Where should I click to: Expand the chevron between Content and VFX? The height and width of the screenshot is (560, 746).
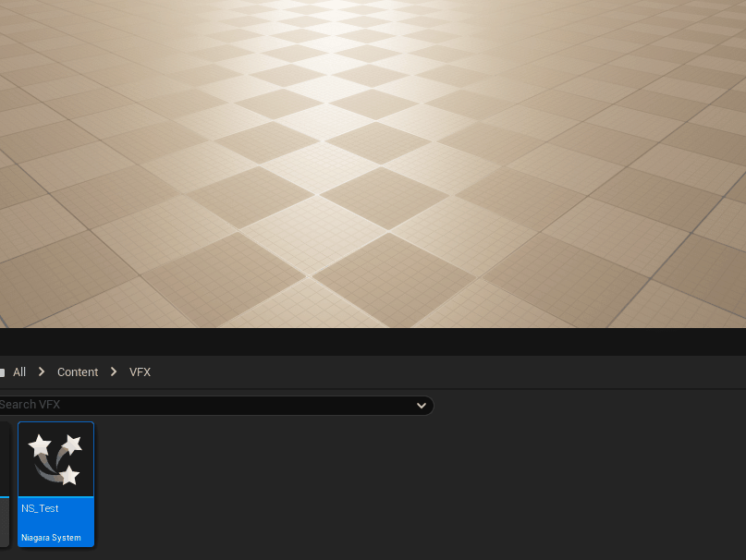point(114,371)
